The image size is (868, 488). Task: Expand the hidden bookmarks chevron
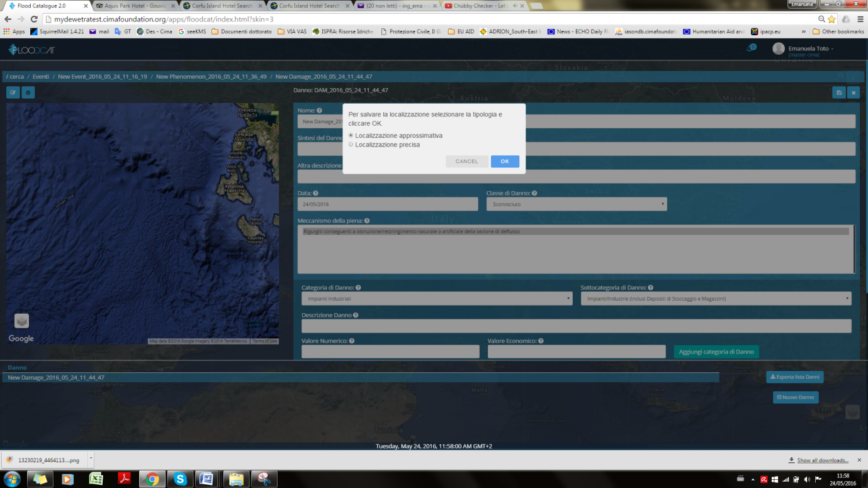coord(803,31)
